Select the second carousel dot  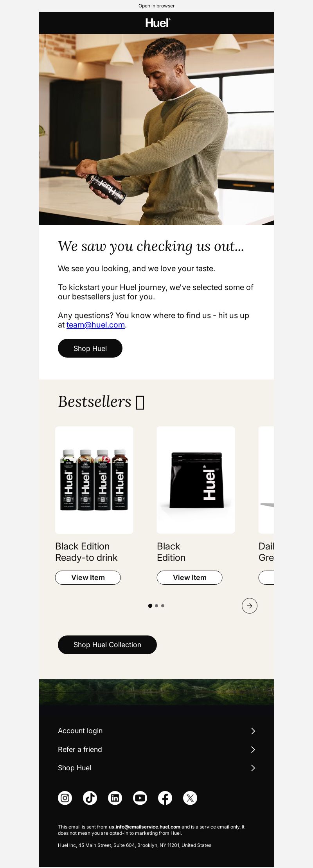point(156,606)
